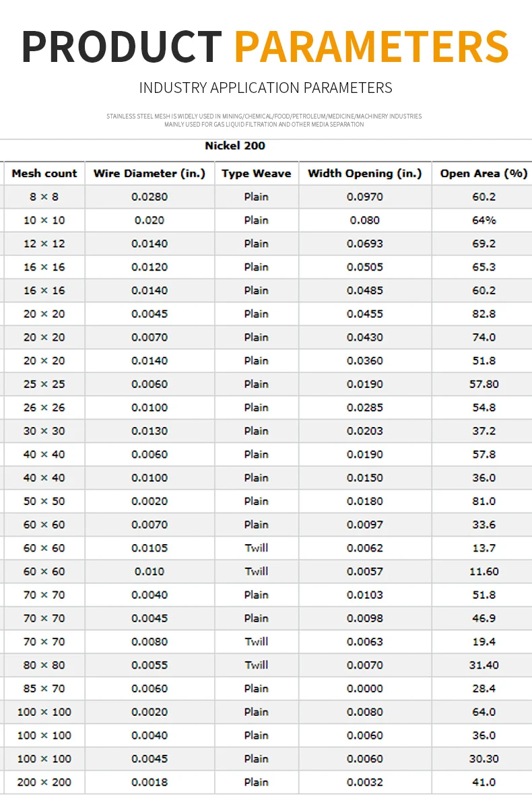Viewport: 532px width, 798px height.
Task: Select the 25 × 25 mesh count cell
Action: tap(44, 385)
